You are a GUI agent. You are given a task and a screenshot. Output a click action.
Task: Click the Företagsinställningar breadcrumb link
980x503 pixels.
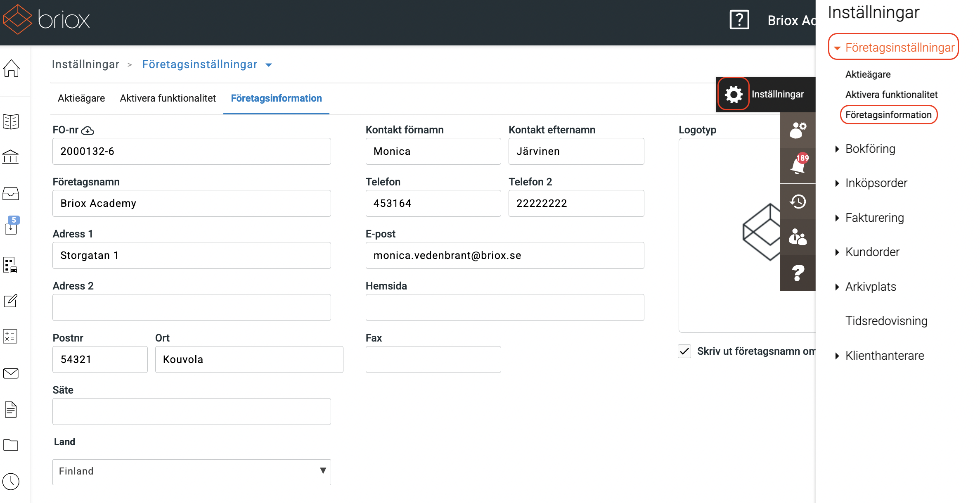click(x=200, y=64)
